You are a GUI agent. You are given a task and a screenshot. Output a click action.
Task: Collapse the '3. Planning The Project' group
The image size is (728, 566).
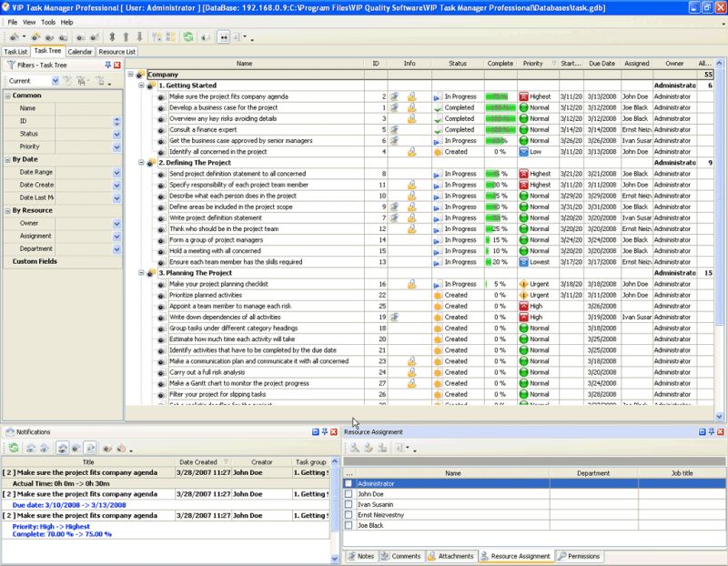tap(141, 273)
